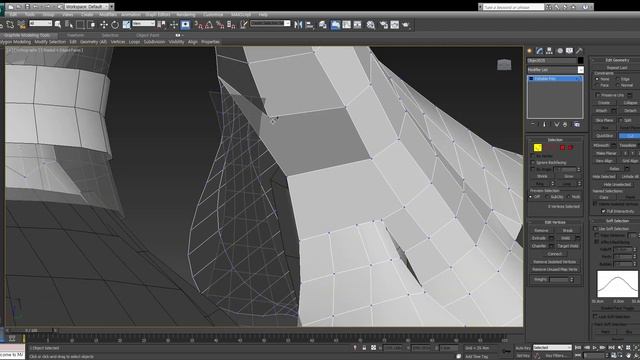Click the Select Object arrow icon
Viewport: 640px width, 360px height.
(x=58, y=25)
